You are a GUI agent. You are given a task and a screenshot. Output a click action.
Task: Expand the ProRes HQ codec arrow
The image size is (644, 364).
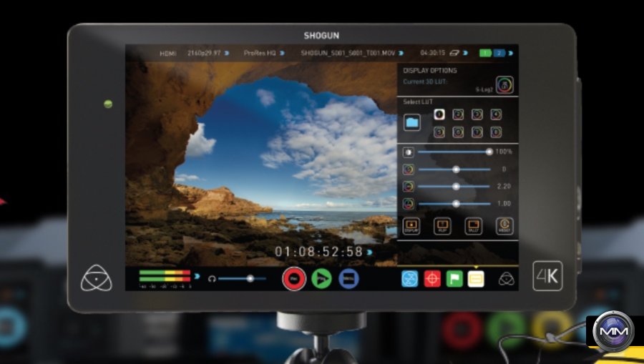(x=282, y=54)
